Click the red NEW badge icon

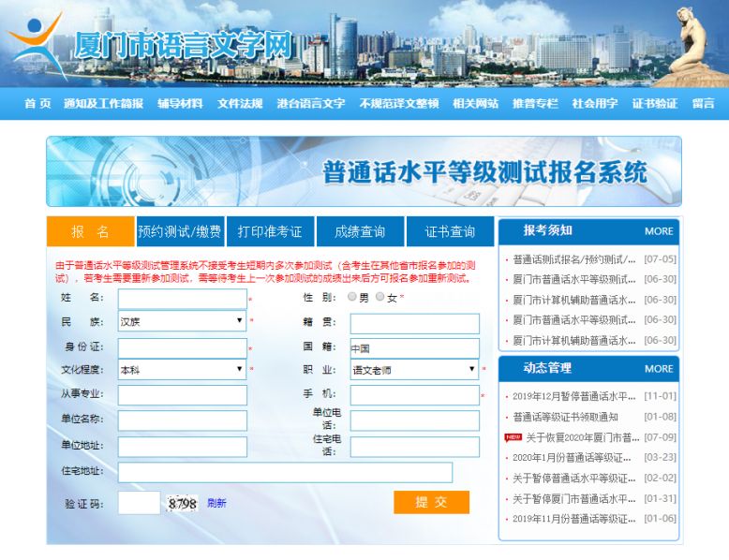tap(513, 437)
